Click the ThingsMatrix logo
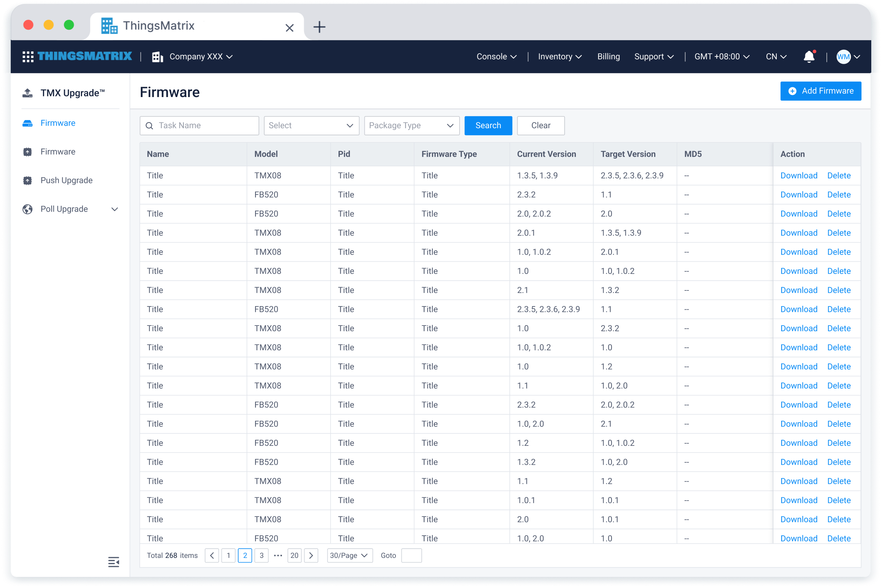The height and width of the screenshot is (588, 882). 85,56
